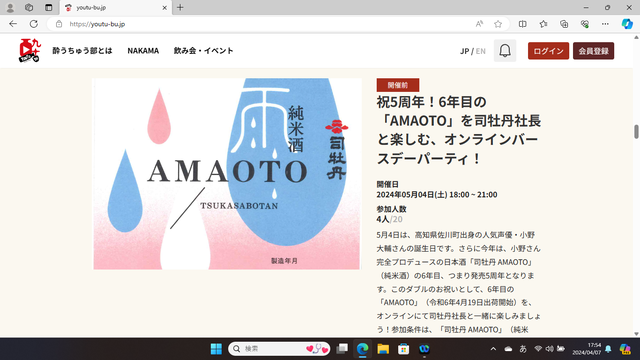Viewport: 640px width, 360px height.
Task: Close the youtu-bu.jp tab
Action: pos(164,7)
